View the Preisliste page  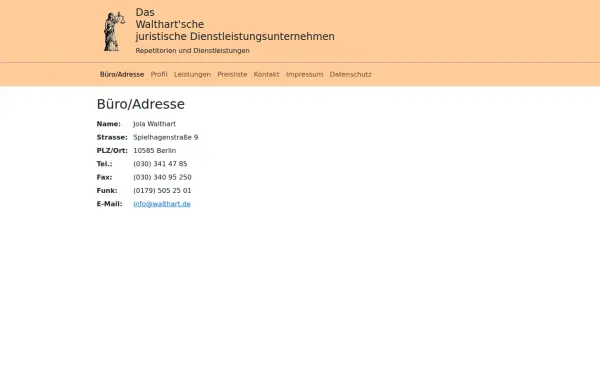[x=232, y=74]
